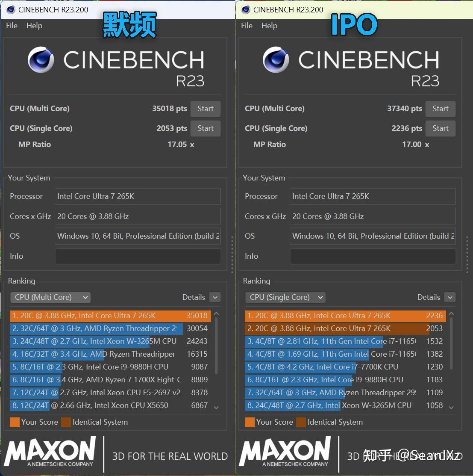This screenshot has width=473, height=476.
Task: Open CPU (Single Core) ranking dropdown
Action: 285,297
